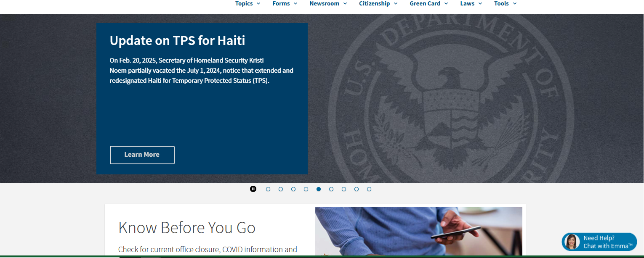Click the photo of hands holding a phone

point(419,231)
